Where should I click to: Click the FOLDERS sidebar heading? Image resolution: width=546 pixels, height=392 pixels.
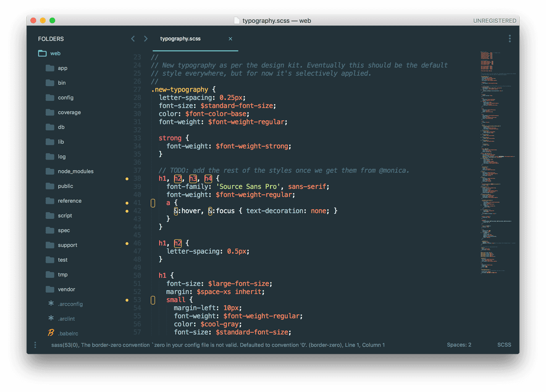pos(51,39)
